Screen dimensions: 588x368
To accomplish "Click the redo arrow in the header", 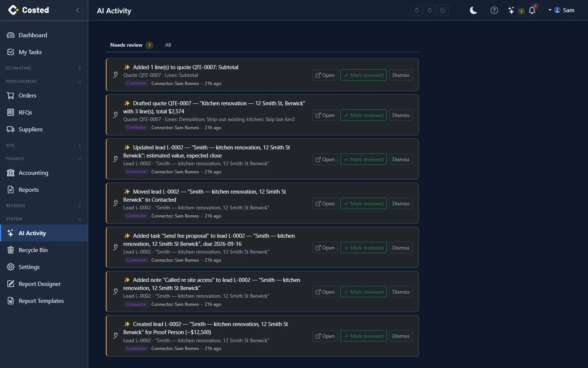I will pyautogui.click(x=430, y=10).
